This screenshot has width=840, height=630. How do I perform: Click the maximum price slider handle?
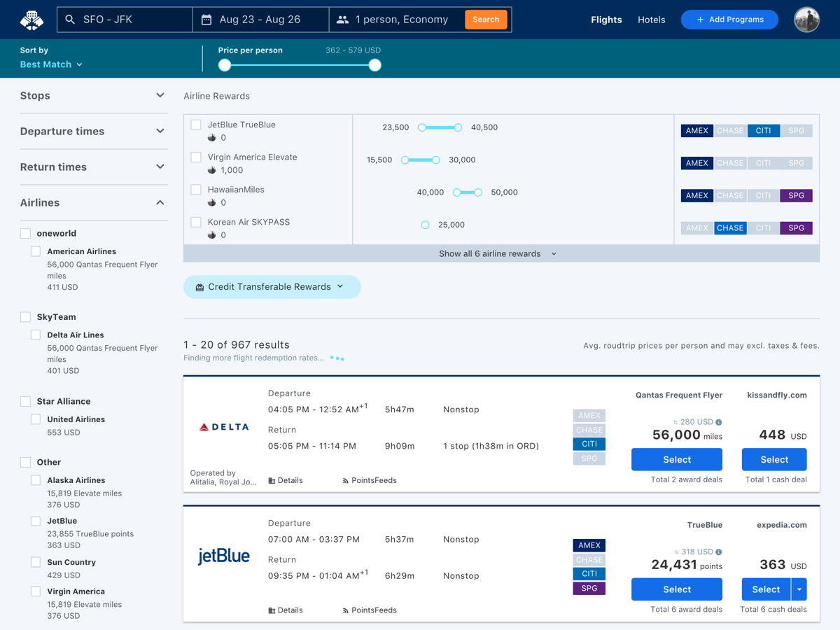[x=375, y=65]
